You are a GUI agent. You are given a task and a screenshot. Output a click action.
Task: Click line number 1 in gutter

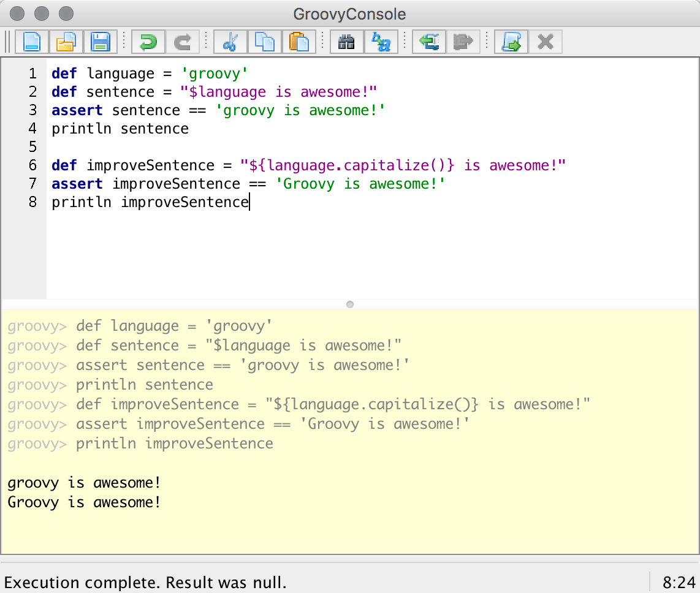tap(32, 73)
